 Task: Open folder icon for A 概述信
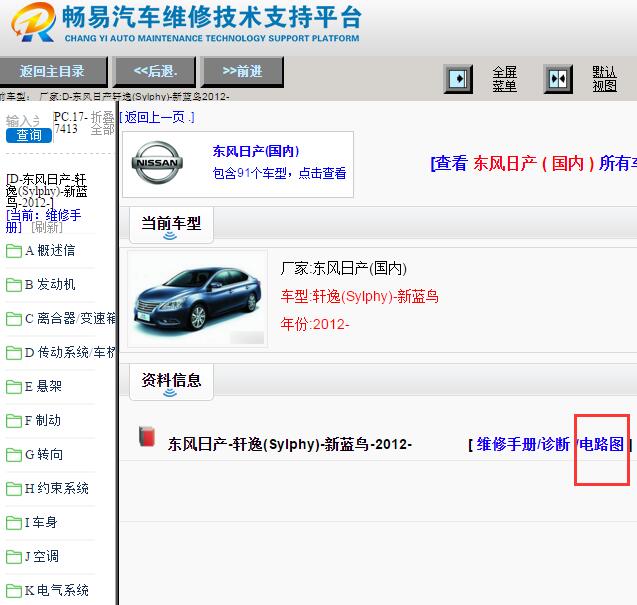tap(14, 251)
